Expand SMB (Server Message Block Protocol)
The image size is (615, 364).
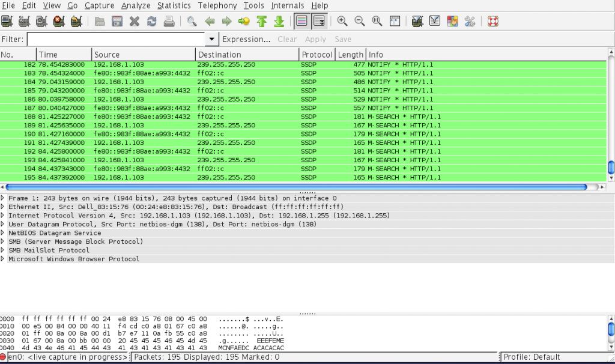tap(3, 241)
